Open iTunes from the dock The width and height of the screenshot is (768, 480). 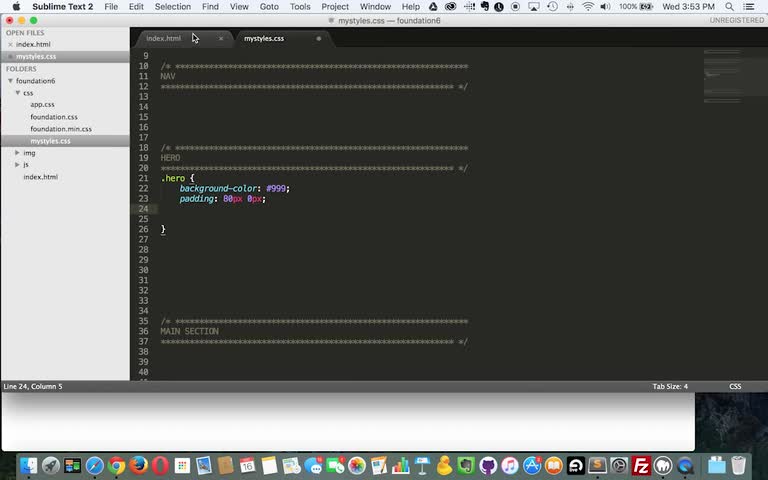coord(510,465)
